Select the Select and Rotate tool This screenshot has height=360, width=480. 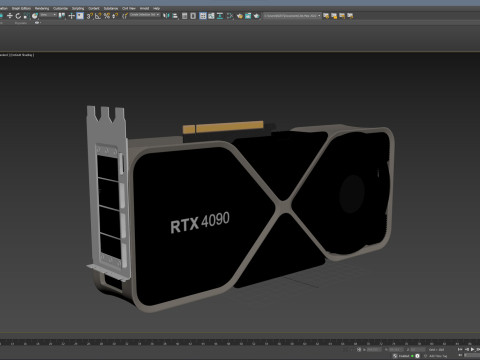tap(18, 16)
